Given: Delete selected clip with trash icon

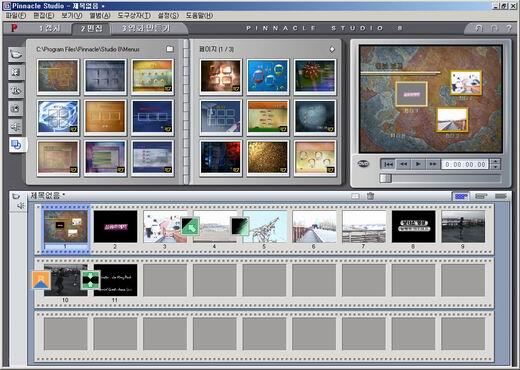Looking at the screenshot, I should pos(370,196).
